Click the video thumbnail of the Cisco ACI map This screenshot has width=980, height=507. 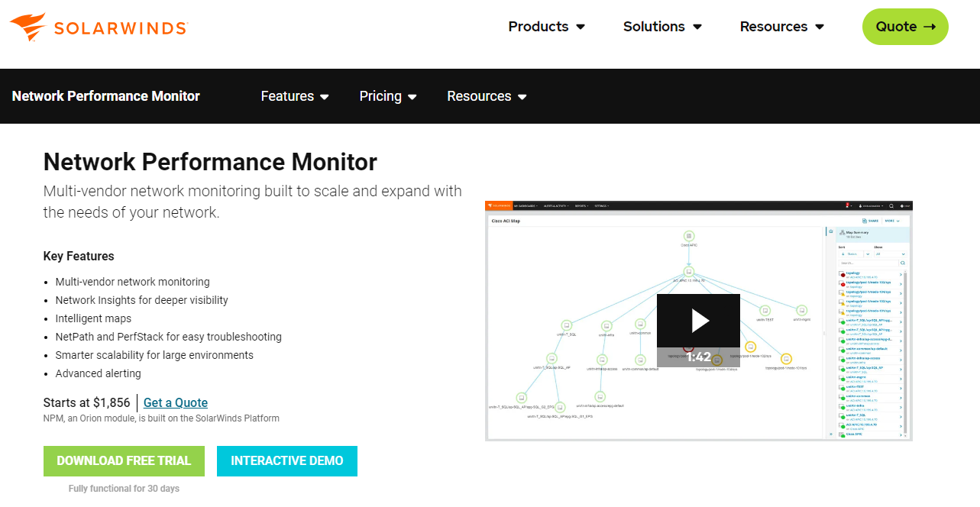pyautogui.click(x=699, y=321)
